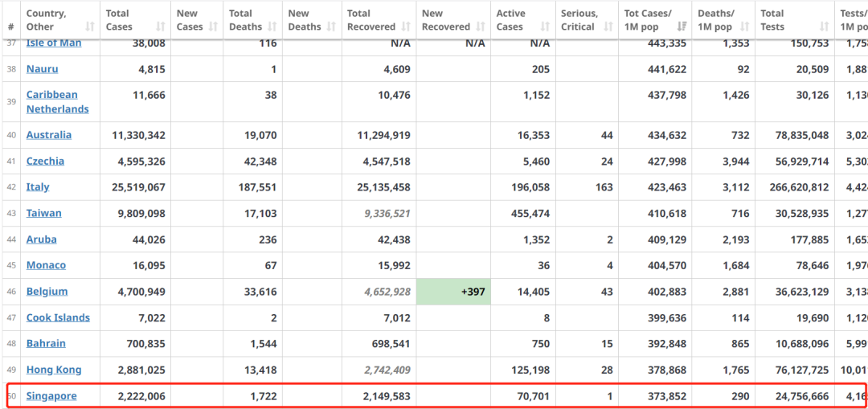The height and width of the screenshot is (409, 868).
Task: Select Caribbean Netherlands total cases 11,666
Action: 149,95
